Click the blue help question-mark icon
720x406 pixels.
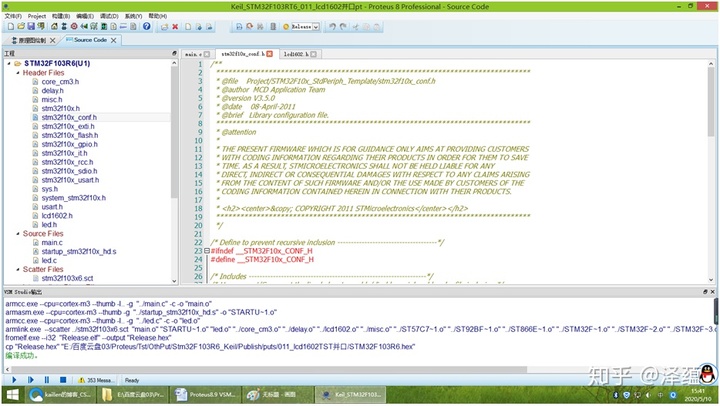coord(146,26)
